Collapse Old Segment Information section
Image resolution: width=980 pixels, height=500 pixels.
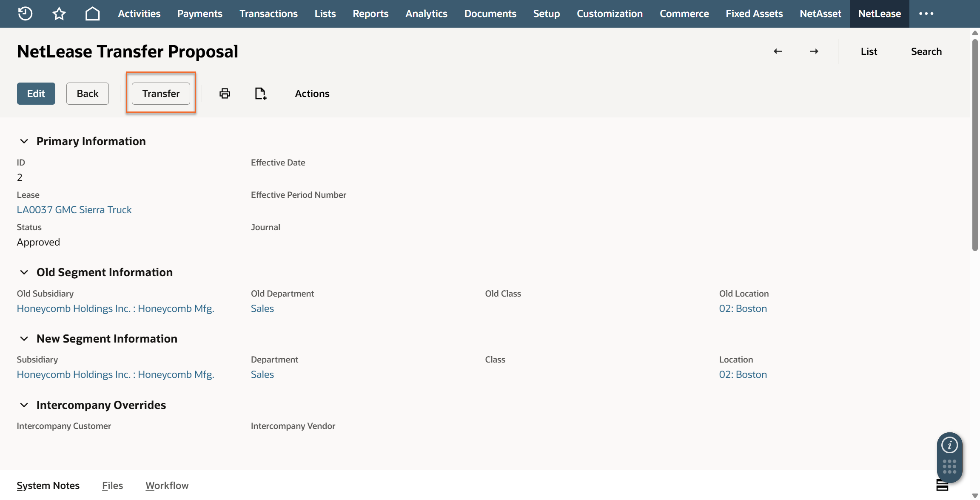pos(24,272)
